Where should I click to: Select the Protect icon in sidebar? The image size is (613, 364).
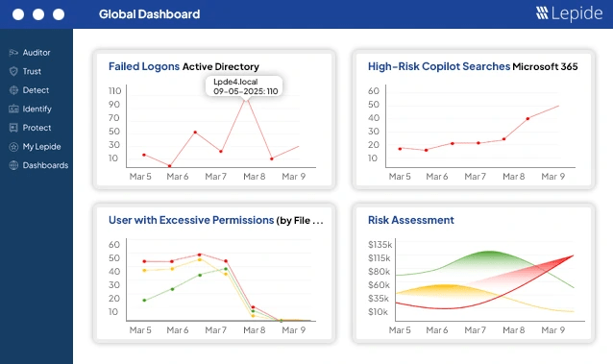13,128
